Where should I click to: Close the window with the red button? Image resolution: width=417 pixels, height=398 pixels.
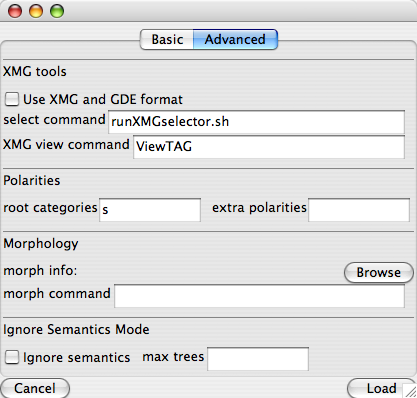point(15,11)
